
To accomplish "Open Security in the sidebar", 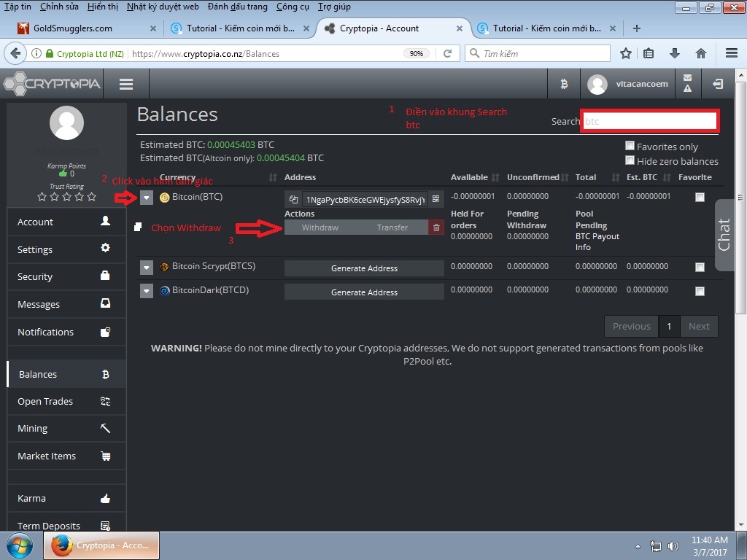I will point(66,276).
